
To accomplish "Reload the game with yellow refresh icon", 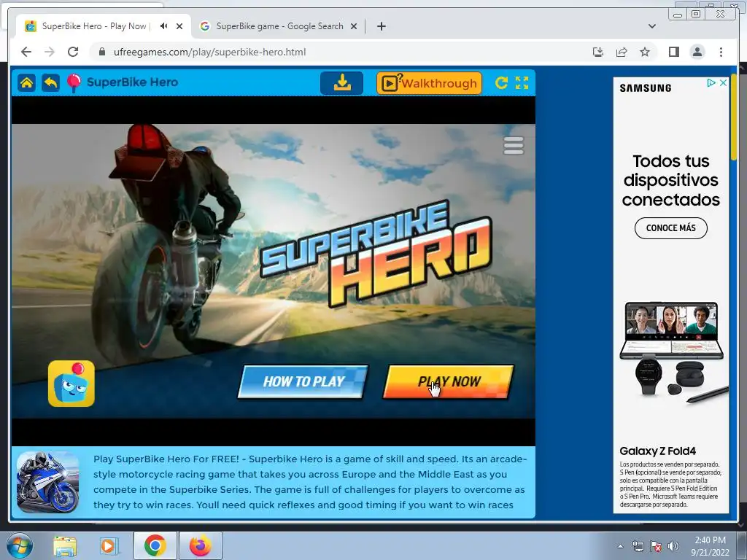I will pyautogui.click(x=501, y=83).
